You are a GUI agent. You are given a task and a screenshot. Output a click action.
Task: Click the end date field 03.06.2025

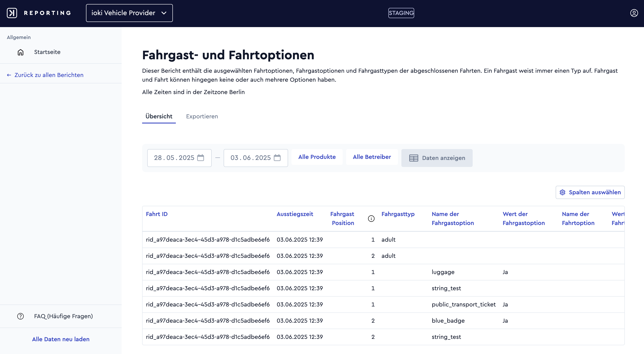pos(256,158)
